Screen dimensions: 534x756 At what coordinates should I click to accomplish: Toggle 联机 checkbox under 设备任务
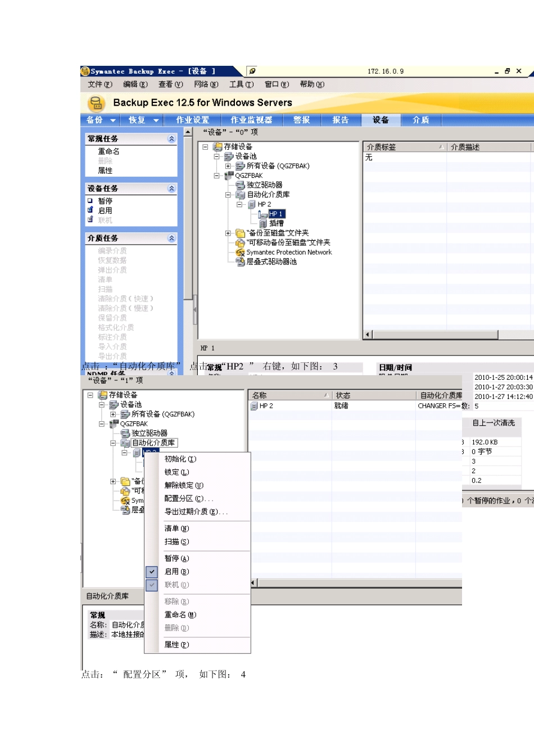point(90,219)
